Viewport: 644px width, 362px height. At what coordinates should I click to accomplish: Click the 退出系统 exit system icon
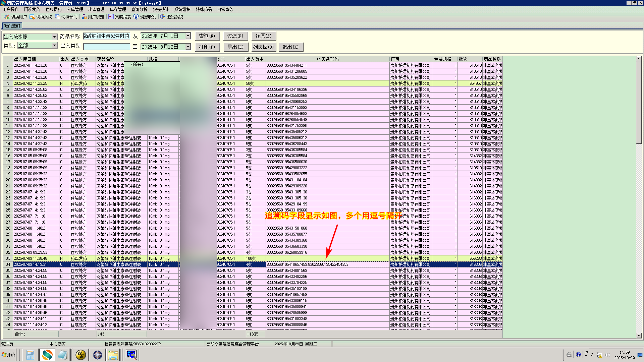click(x=163, y=17)
